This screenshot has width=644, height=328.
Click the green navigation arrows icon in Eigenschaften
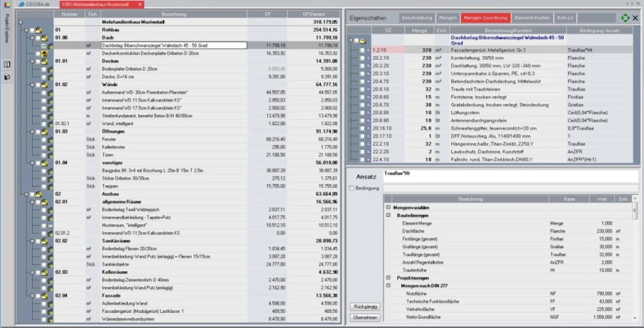[625, 18]
